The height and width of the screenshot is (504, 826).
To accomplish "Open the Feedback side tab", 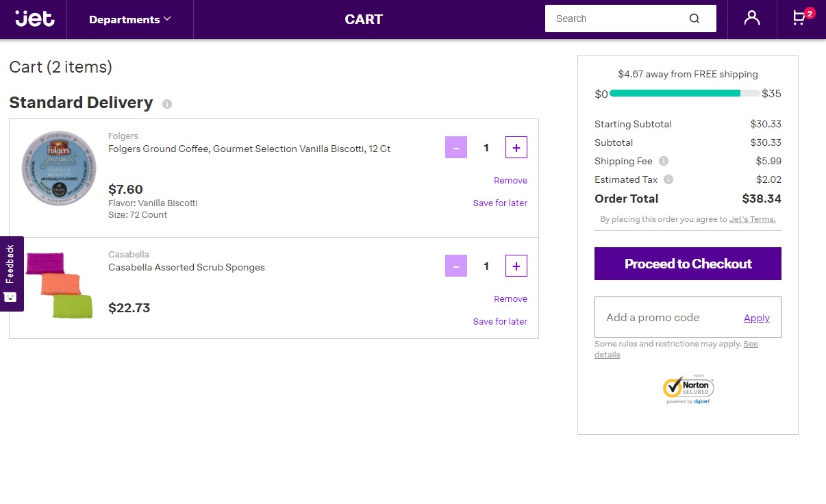I will tap(11, 273).
